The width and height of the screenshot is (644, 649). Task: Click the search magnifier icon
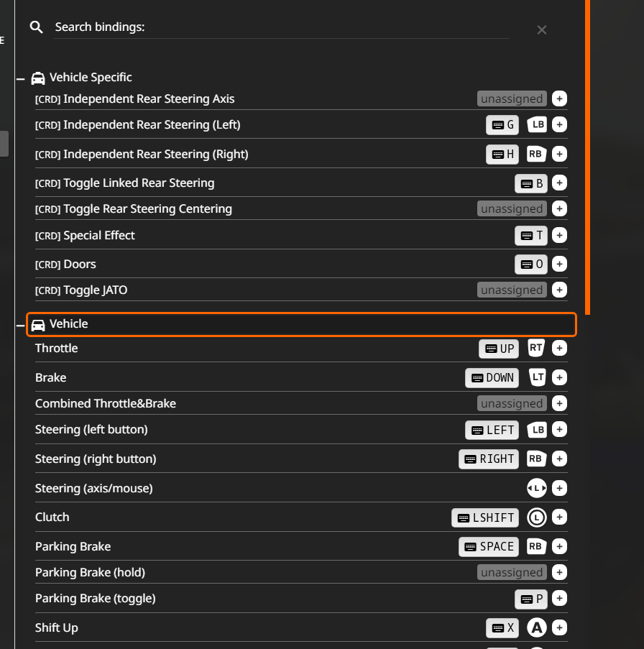pyautogui.click(x=37, y=27)
